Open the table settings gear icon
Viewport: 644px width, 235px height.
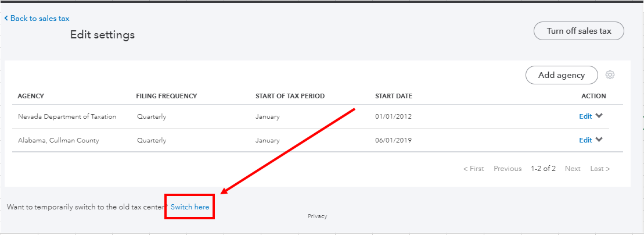610,75
